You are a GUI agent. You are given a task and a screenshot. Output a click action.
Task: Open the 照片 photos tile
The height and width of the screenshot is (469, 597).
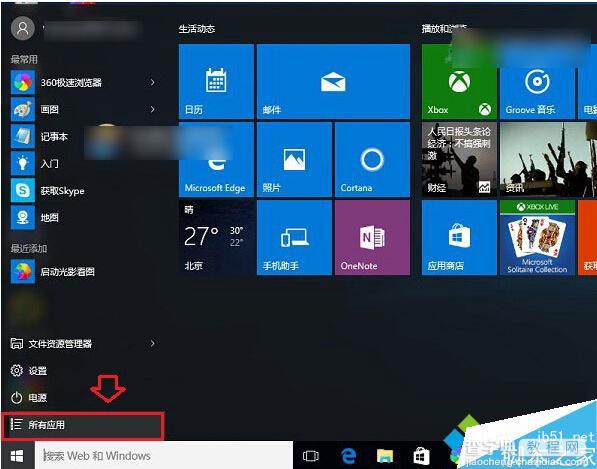point(294,160)
